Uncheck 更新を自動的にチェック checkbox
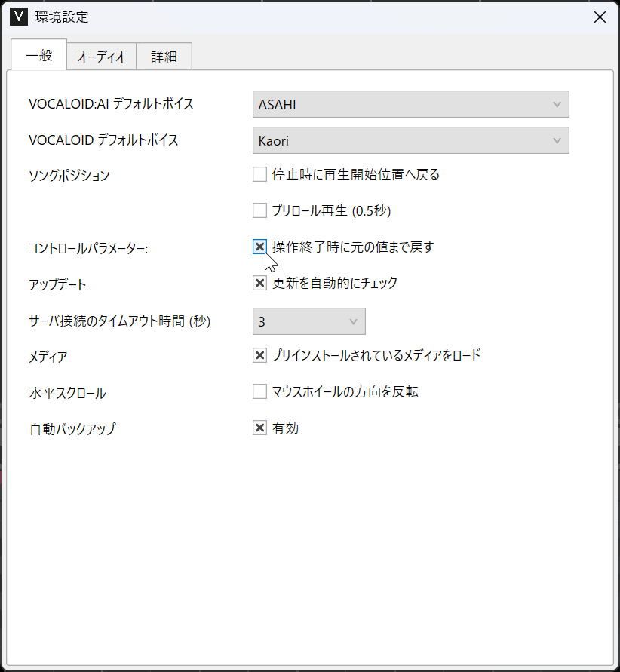Viewport: 620px width, 672px height. 259,283
